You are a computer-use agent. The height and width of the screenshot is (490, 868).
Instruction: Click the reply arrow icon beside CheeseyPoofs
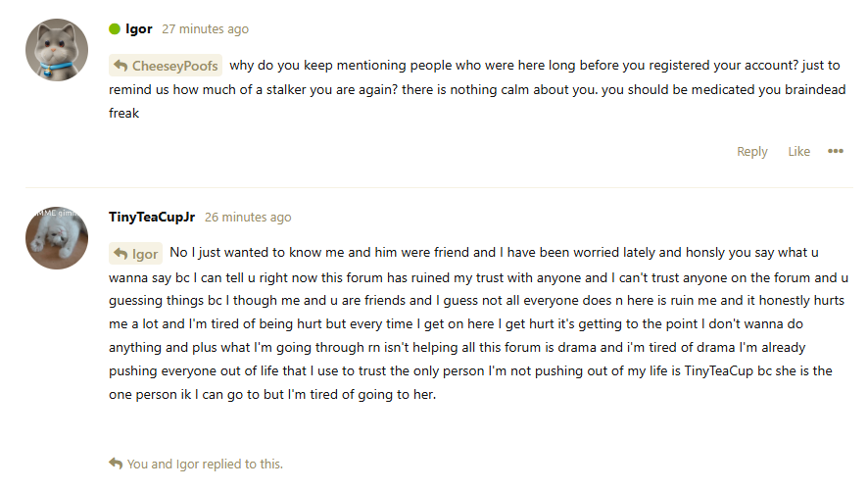121,66
